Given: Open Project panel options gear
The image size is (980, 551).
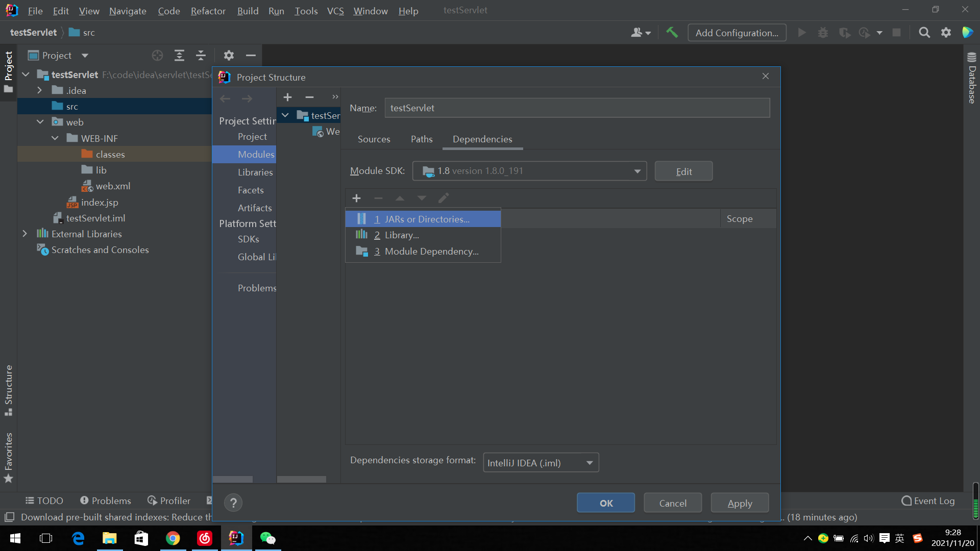Looking at the screenshot, I should tap(229, 55).
